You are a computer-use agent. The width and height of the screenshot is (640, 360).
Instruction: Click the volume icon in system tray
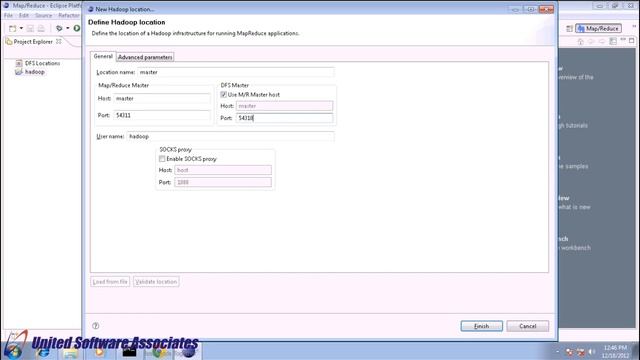[591, 351]
